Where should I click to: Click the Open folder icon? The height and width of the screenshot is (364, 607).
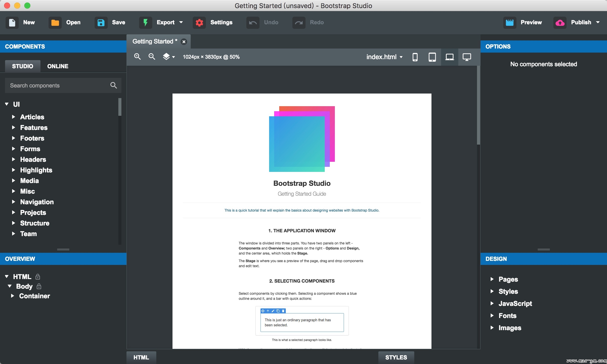tap(55, 22)
